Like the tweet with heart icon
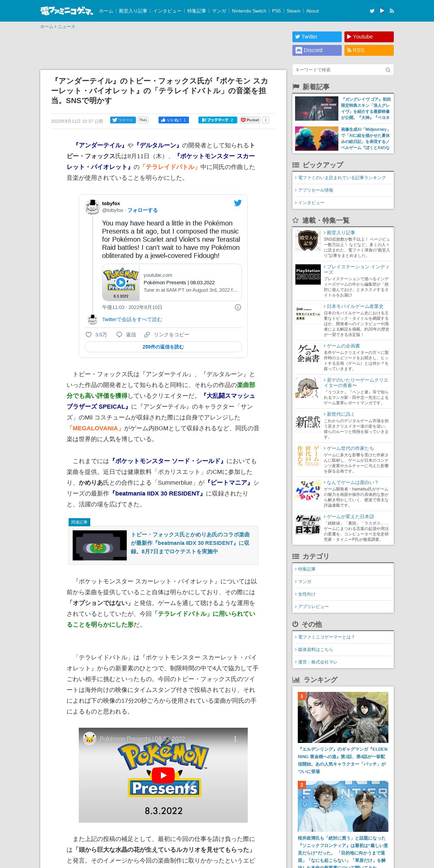 coord(89,335)
